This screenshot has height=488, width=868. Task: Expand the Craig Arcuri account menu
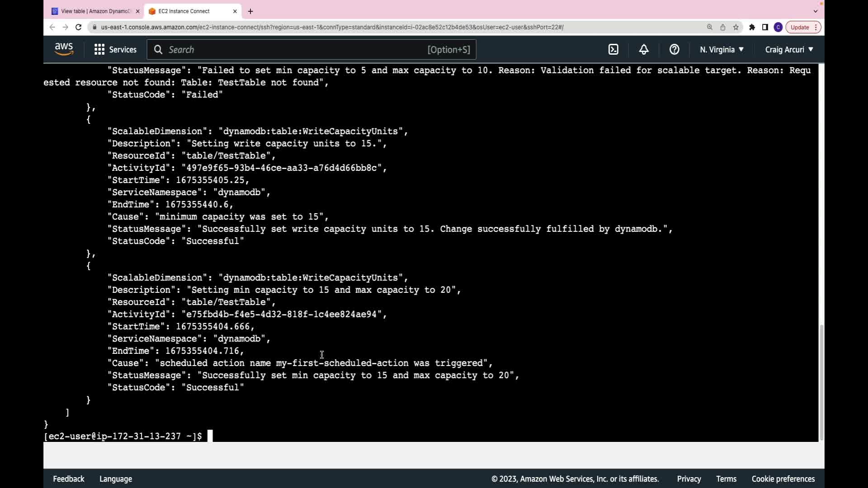pyautogui.click(x=789, y=50)
